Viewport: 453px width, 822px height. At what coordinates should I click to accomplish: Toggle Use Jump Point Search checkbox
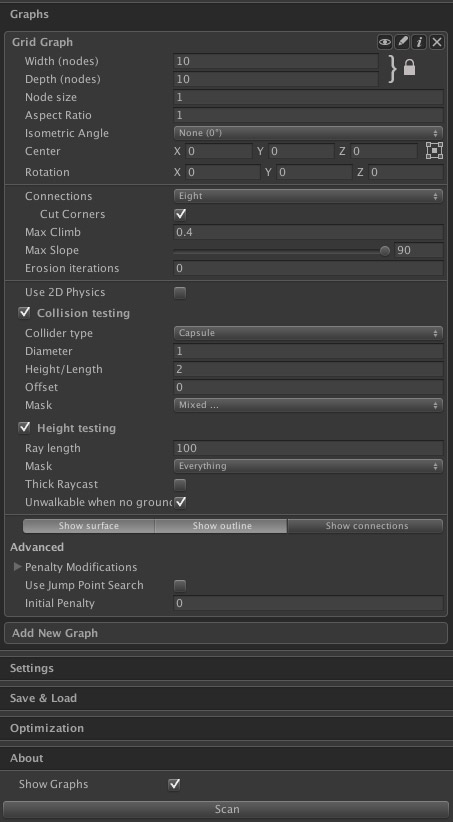coord(180,586)
